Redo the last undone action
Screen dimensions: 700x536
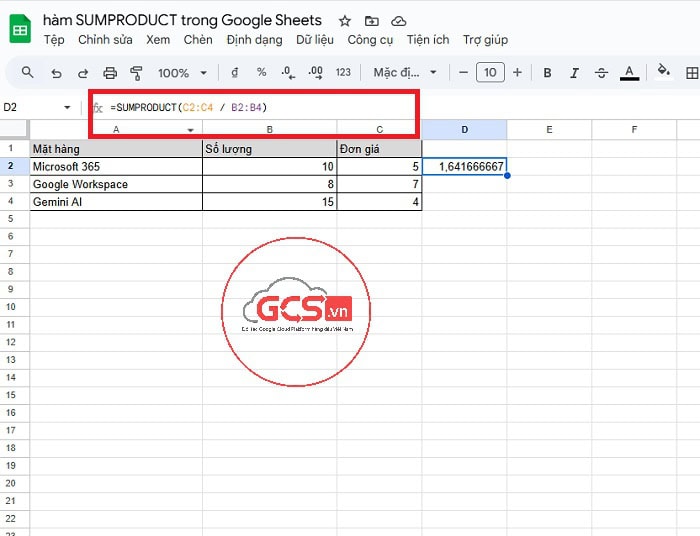click(x=83, y=73)
